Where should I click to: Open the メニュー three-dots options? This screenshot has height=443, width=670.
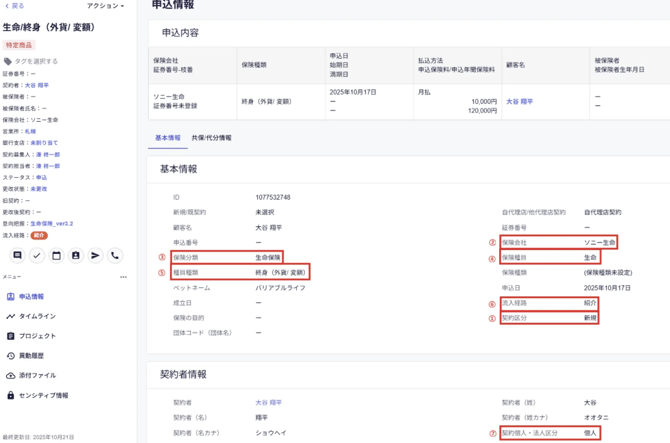click(x=124, y=277)
